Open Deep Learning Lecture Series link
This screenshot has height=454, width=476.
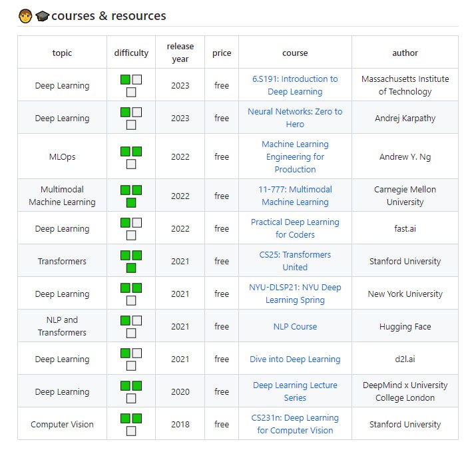pos(295,391)
